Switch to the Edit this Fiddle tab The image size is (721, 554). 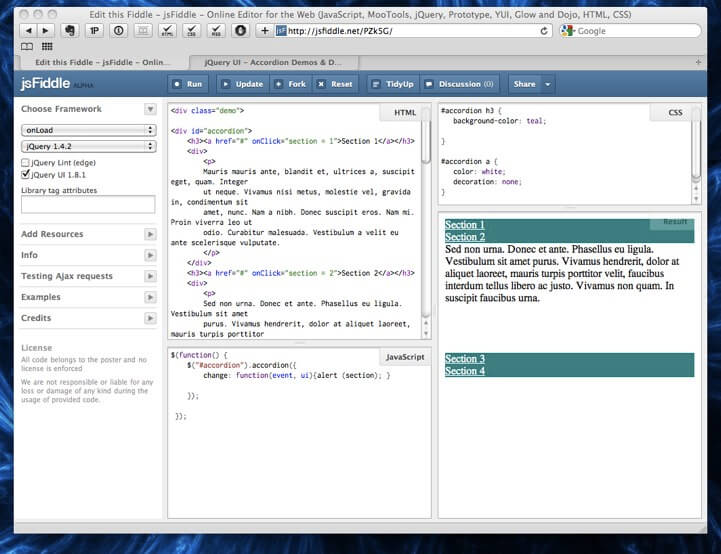click(x=102, y=62)
